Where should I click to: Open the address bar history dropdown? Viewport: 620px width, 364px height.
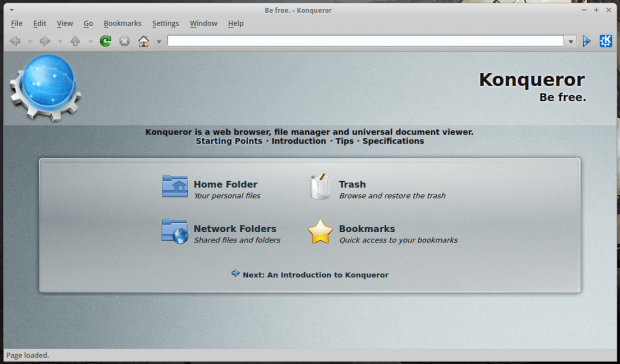571,41
